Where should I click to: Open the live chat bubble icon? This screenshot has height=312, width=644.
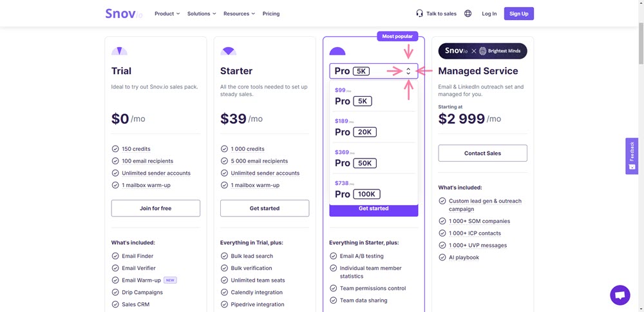pos(620,295)
